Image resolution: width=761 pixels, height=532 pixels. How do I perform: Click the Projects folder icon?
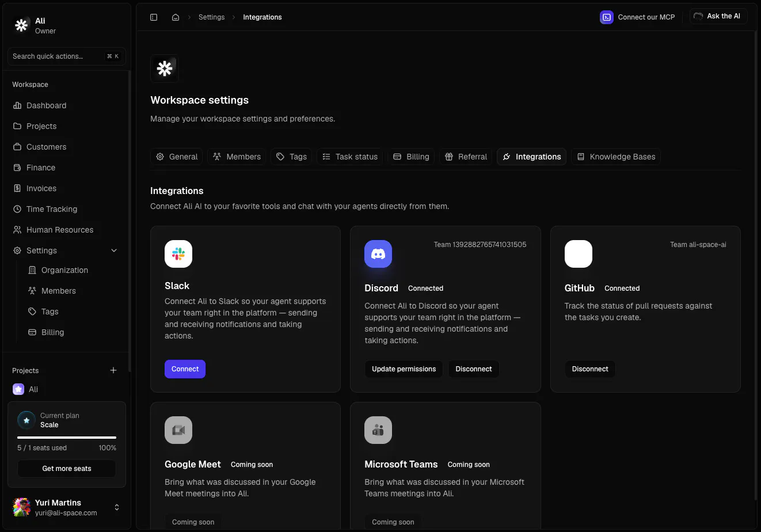[17, 126]
